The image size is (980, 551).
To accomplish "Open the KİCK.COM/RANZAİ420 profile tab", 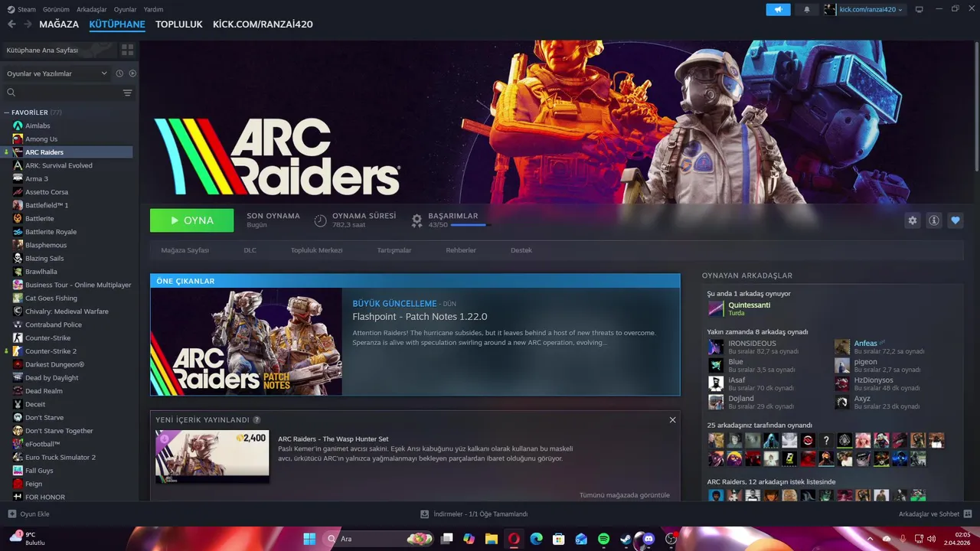I will click(x=263, y=24).
